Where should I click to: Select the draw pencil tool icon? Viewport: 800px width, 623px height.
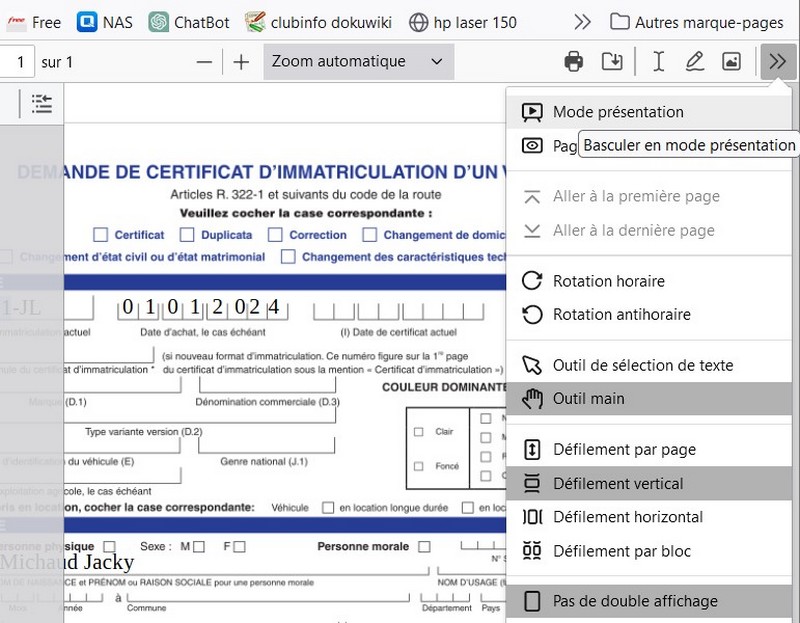(694, 62)
